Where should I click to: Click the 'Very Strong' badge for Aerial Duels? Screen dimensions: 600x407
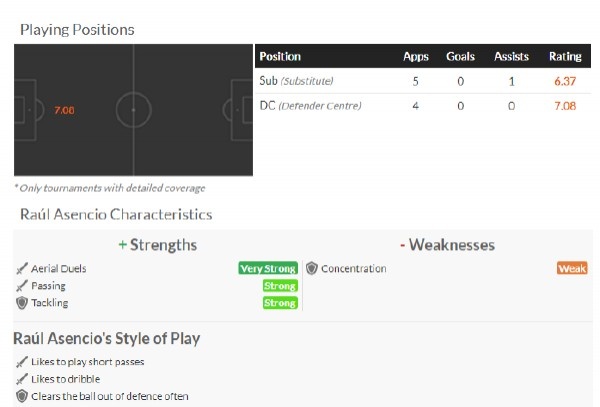[268, 269]
